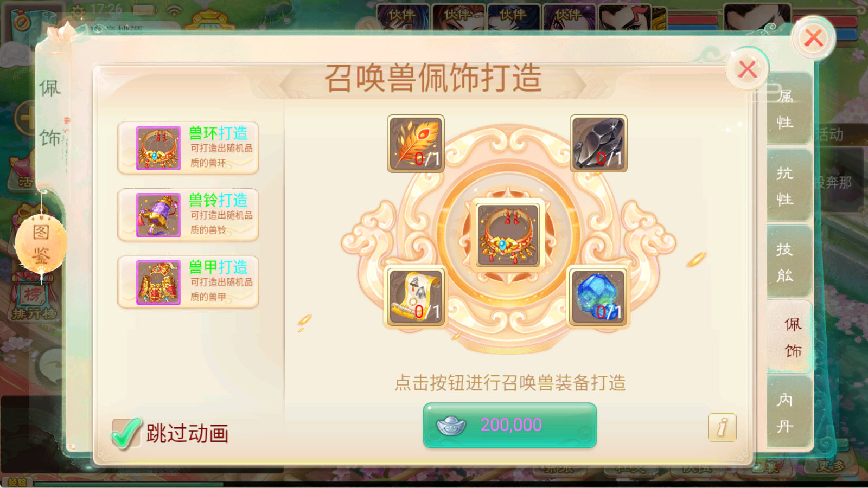Open the 排行榜 ranking icon
This screenshot has width=868, height=488.
click(33, 303)
